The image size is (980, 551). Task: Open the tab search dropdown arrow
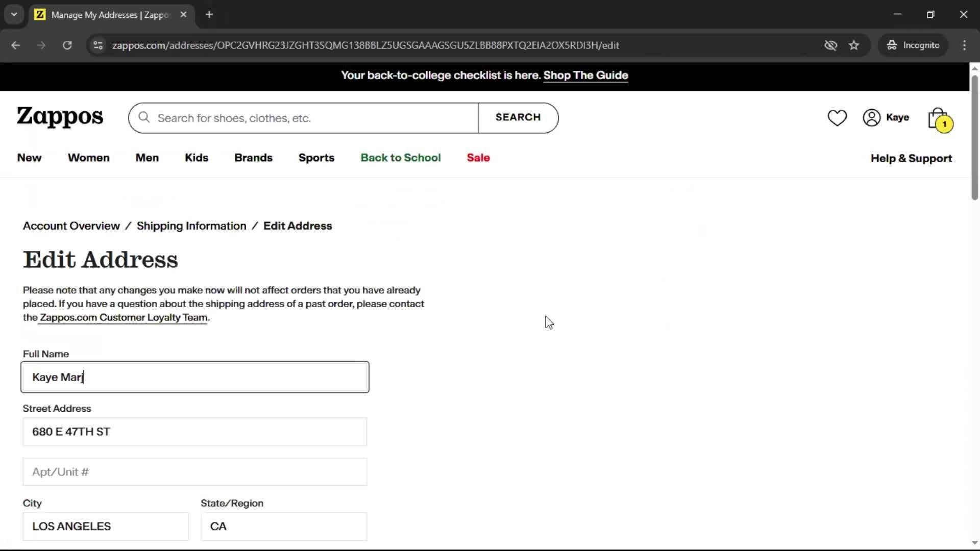tap(14, 15)
